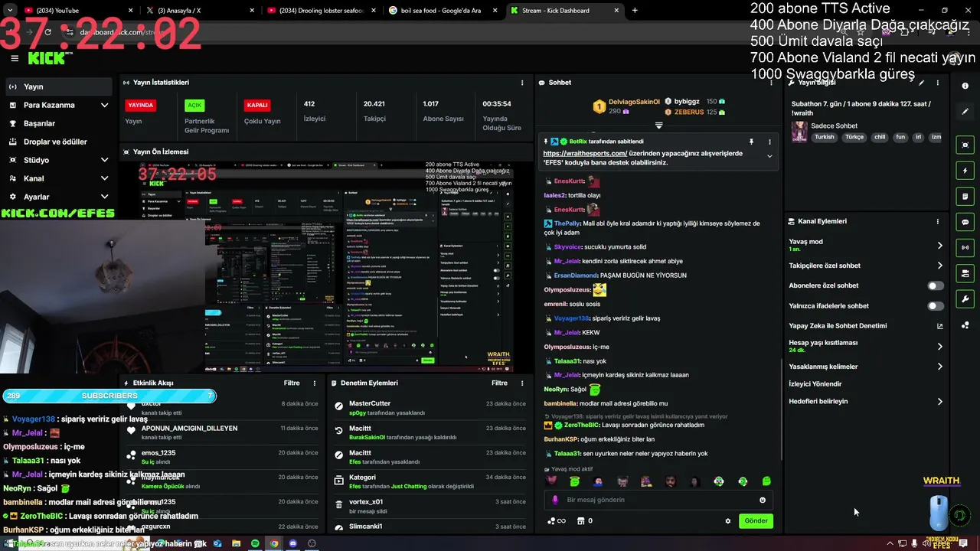Click the Chrome icon in taskbar

(x=274, y=543)
